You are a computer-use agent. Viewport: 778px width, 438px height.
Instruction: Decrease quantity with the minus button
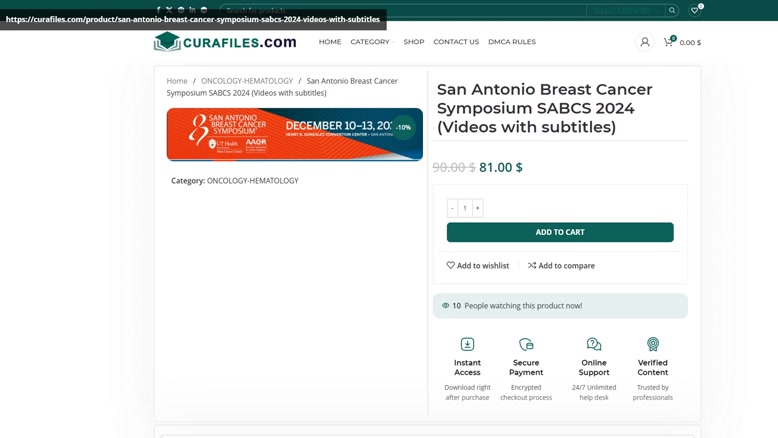click(x=452, y=208)
